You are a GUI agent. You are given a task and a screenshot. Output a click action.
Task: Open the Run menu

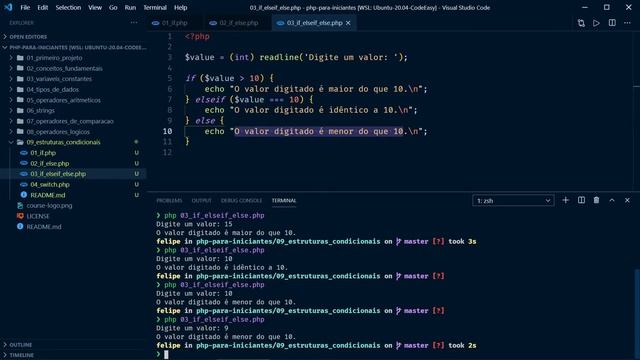tap(130, 7)
